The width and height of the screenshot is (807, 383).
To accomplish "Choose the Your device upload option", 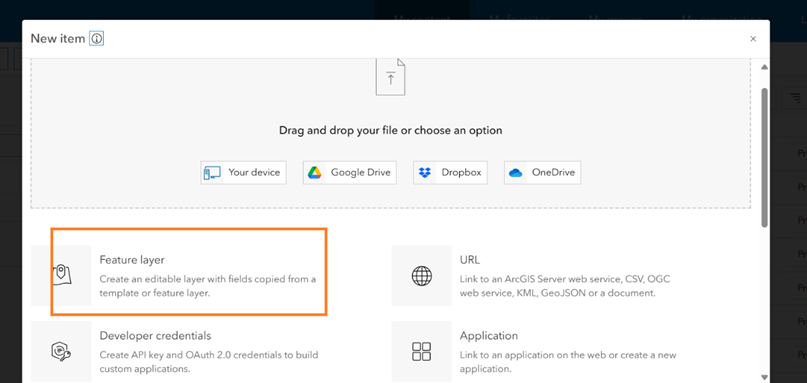I will point(243,172).
